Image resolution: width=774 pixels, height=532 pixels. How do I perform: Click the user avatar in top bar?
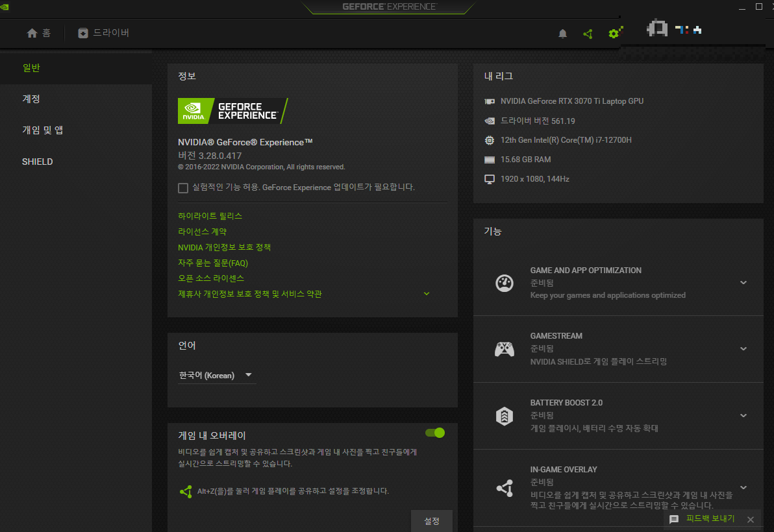(657, 29)
